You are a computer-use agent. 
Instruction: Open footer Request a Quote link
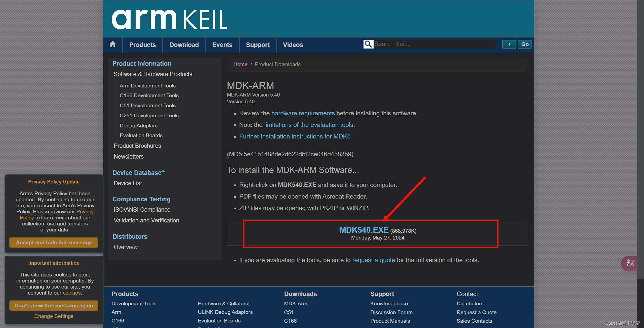point(476,312)
